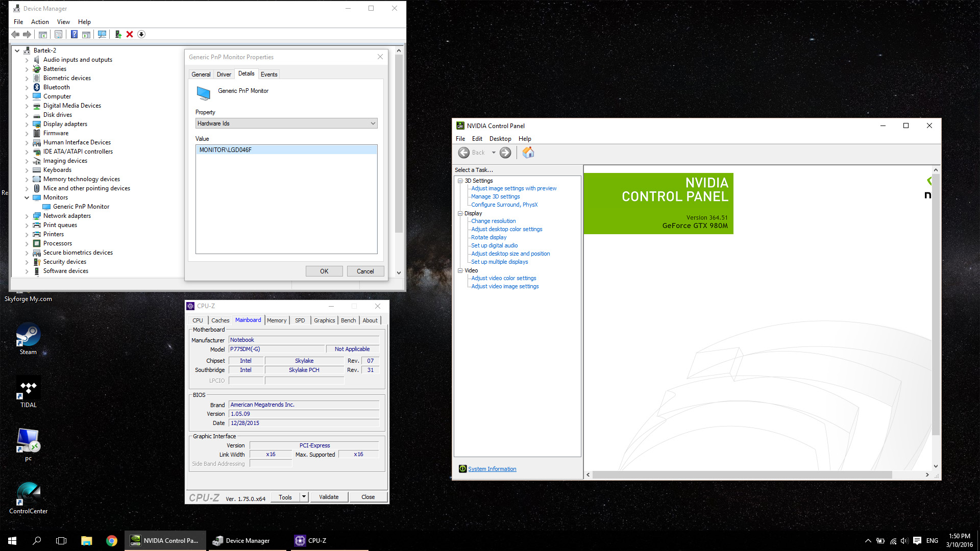Open File Explorer from the taskbar
Screen dimensions: 980x551
click(86, 541)
